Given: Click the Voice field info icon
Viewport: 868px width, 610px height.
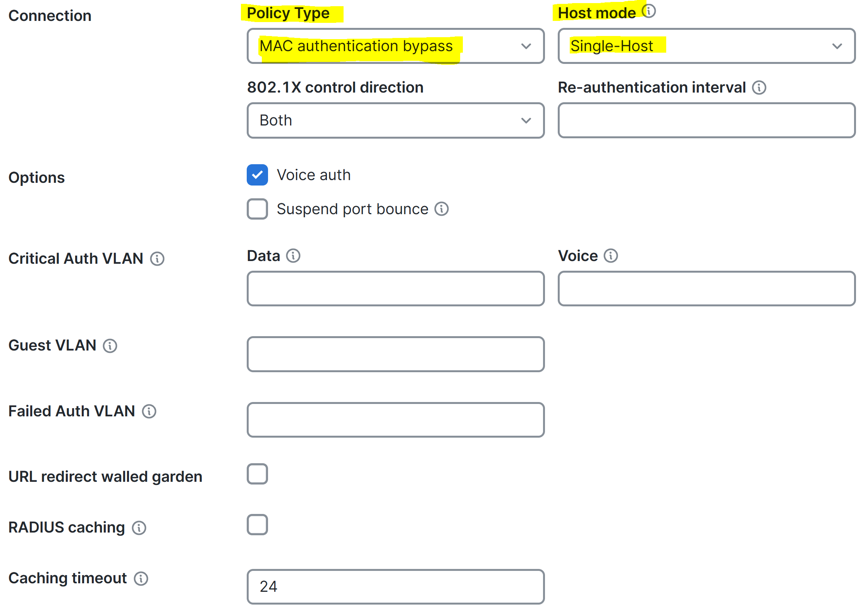Looking at the screenshot, I should [x=611, y=256].
